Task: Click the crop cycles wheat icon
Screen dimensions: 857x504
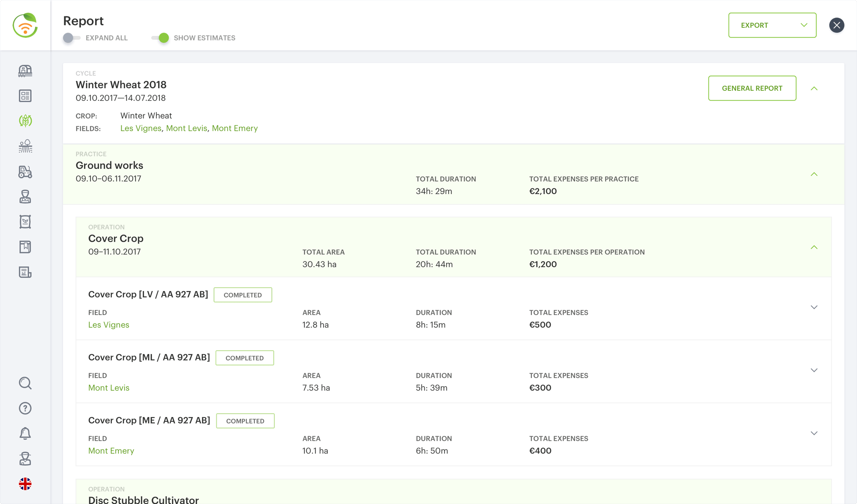Action: [x=25, y=121]
